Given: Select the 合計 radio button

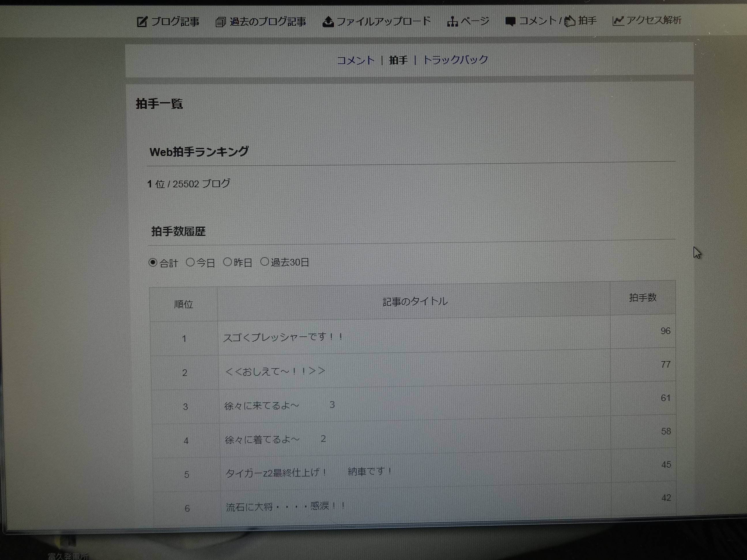Looking at the screenshot, I should [153, 262].
